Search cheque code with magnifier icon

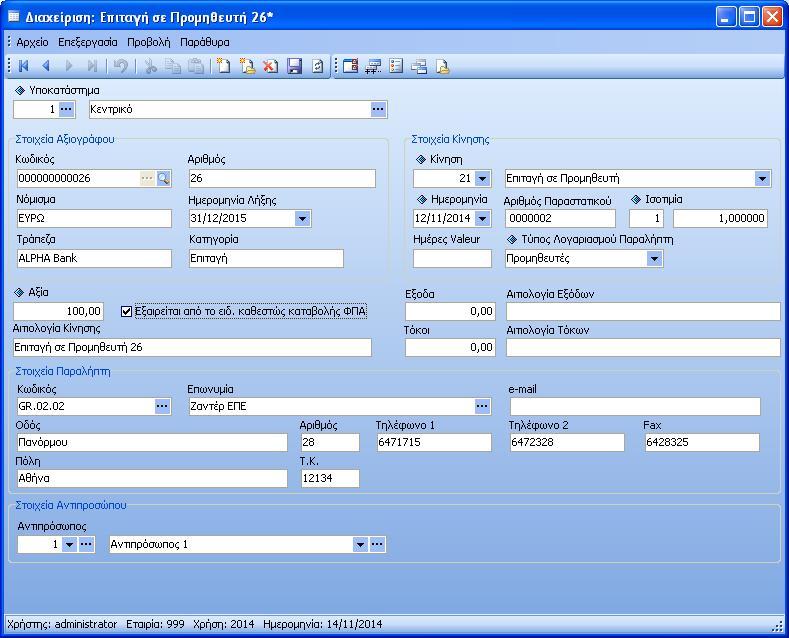164,178
